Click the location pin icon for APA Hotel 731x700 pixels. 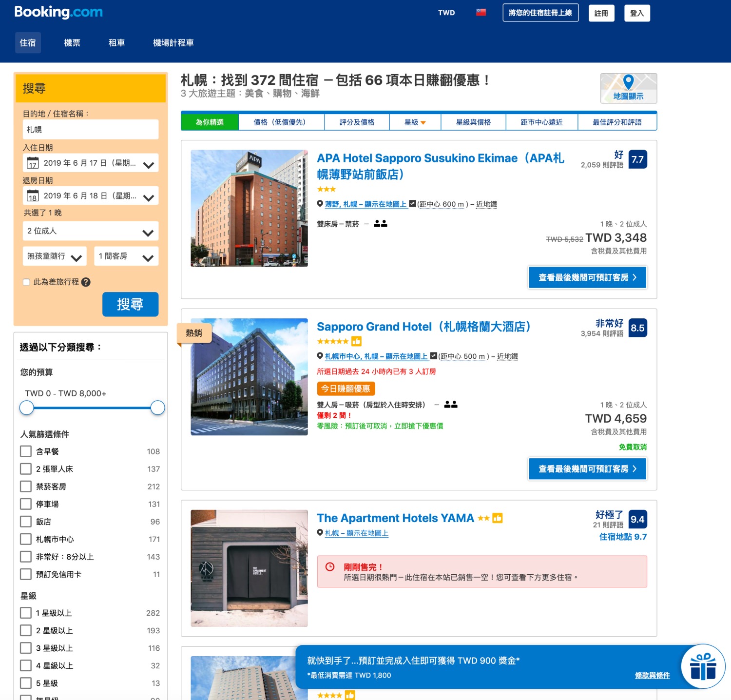pyautogui.click(x=320, y=204)
